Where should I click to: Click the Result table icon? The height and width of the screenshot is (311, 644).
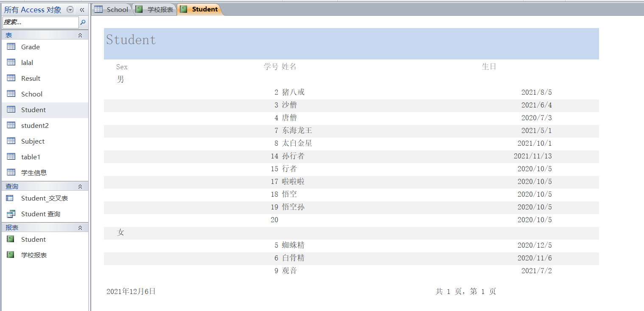point(11,78)
